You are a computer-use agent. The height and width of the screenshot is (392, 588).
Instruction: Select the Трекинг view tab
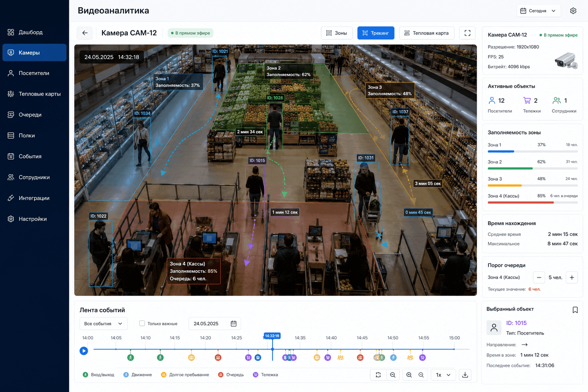376,33
